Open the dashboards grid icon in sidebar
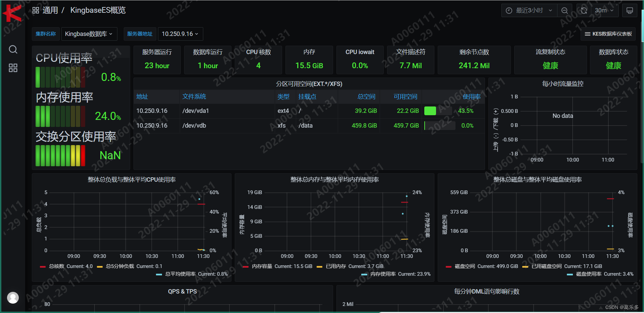Viewport: 644px width, 313px height. point(13,68)
